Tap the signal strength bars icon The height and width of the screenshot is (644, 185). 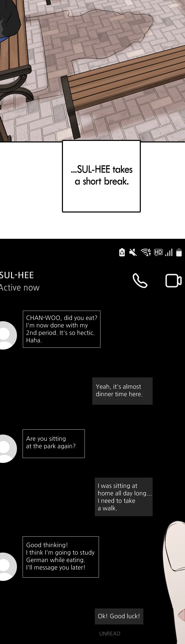tap(169, 252)
